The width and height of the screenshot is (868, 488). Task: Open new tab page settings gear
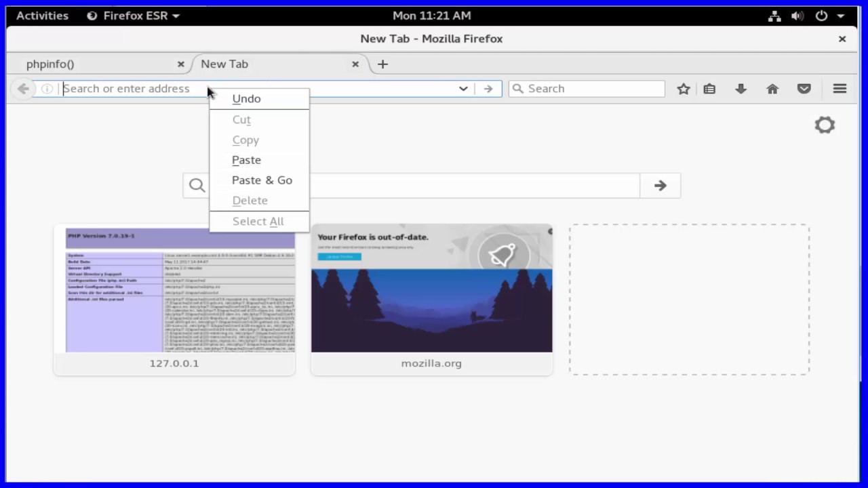pyautogui.click(x=825, y=125)
